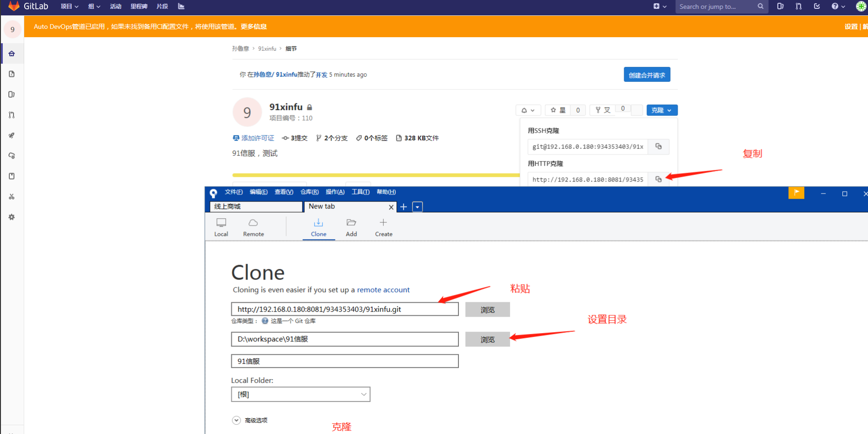Screen dimensions: 868x434
Task: Open the 克隆 clone dropdown
Action: point(661,110)
